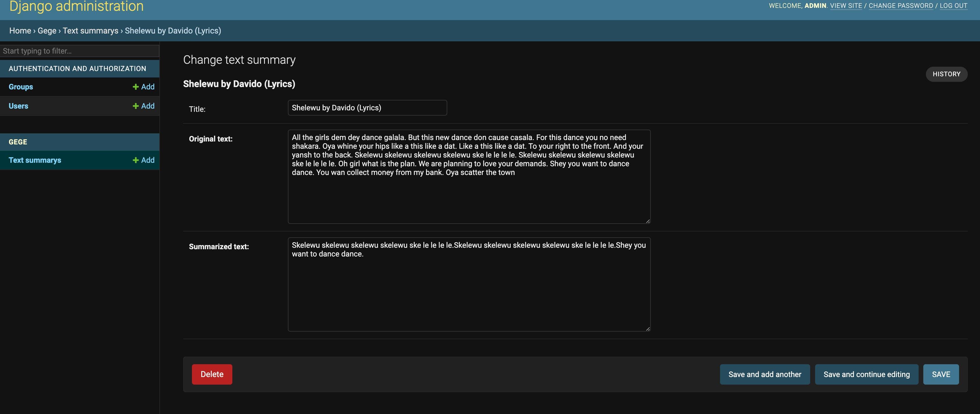This screenshot has width=980, height=414.
Task: Choose Save and continue editing
Action: [867, 374]
